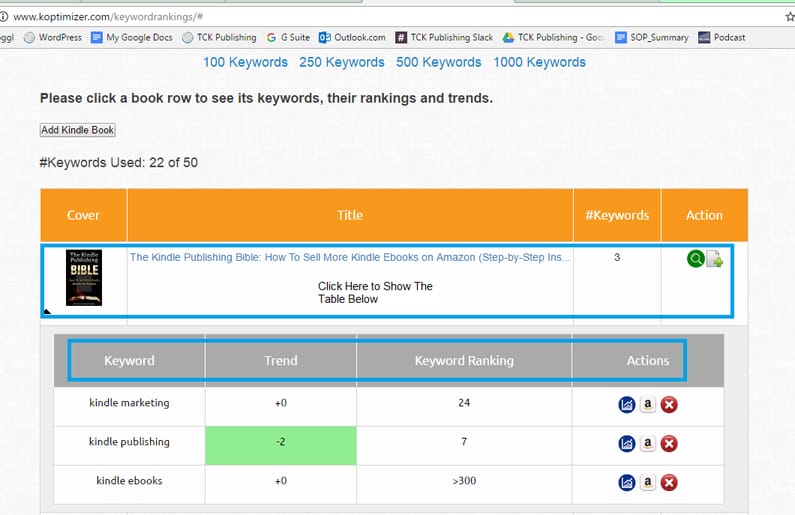Viewport: 795px width, 515px height.
Task: Delete the kindle marketing keyword
Action: (669, 404)
